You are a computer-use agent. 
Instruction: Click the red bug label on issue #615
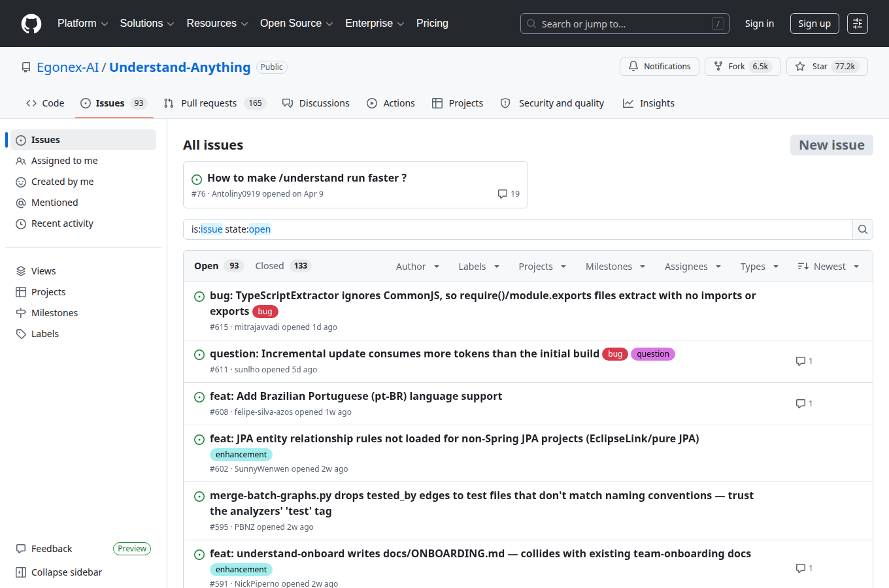pos(265,312)
